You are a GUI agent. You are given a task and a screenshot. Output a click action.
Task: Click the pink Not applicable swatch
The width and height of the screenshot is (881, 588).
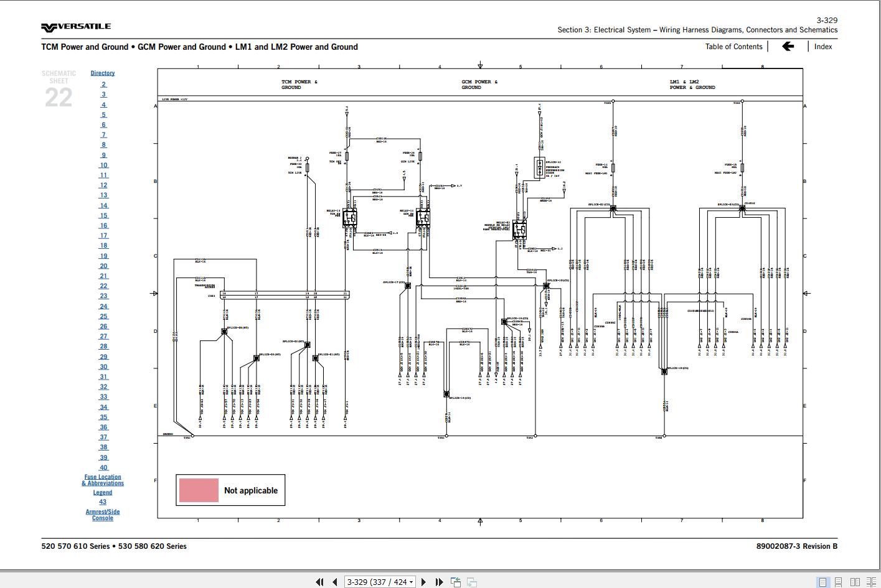tap(199, 490)
